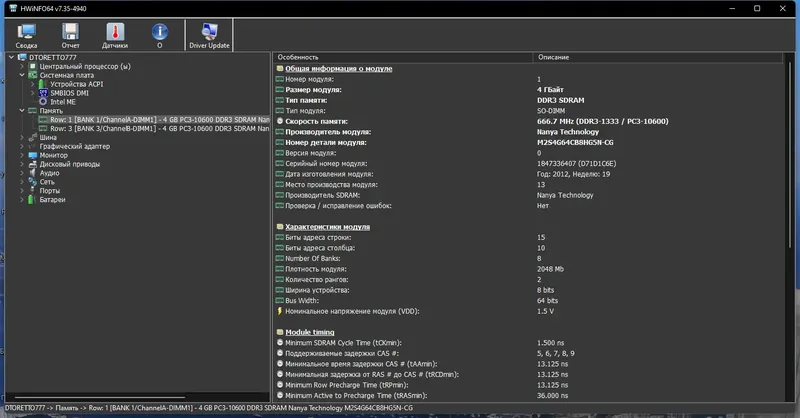Click the About info icon
This screenshot has height=418, width=800.
pos(160,36)
